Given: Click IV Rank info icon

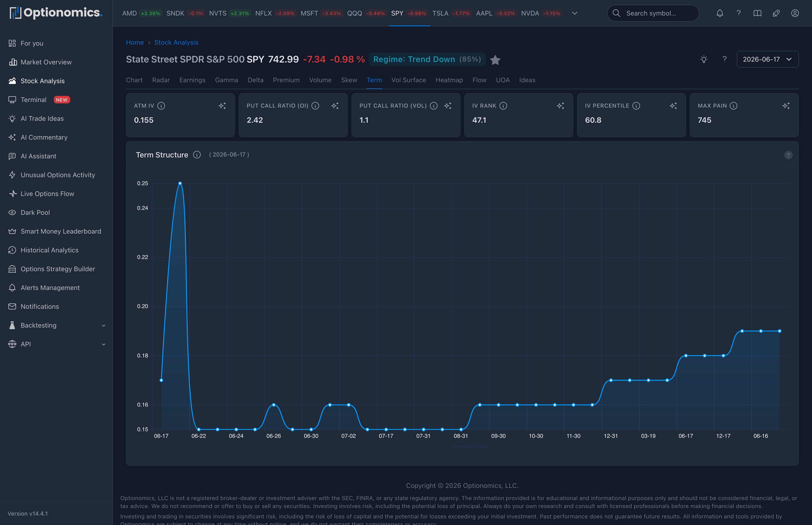Looking at the screenshot, I should click(x=503, y=106).
